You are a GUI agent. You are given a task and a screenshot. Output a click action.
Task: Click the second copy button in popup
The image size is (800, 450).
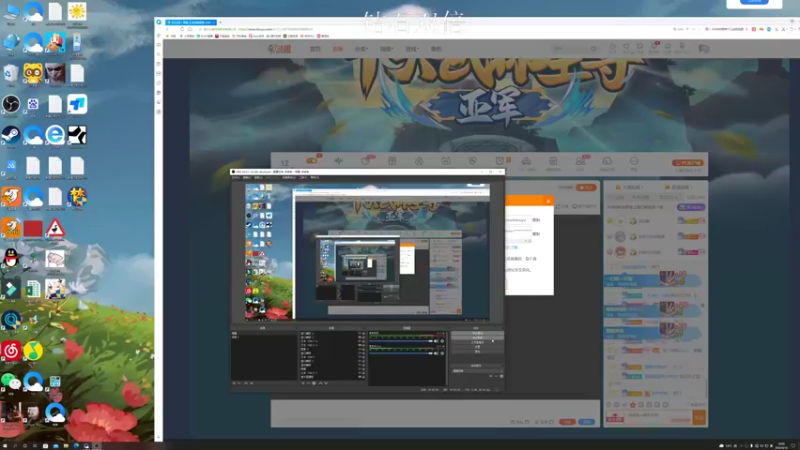click(536, 234)
